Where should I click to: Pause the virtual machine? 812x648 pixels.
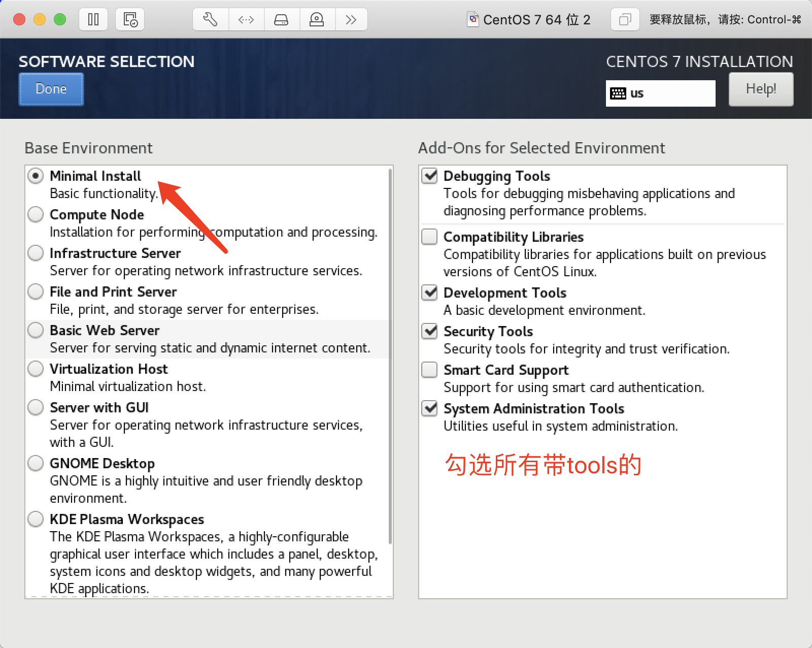(93, 20)
